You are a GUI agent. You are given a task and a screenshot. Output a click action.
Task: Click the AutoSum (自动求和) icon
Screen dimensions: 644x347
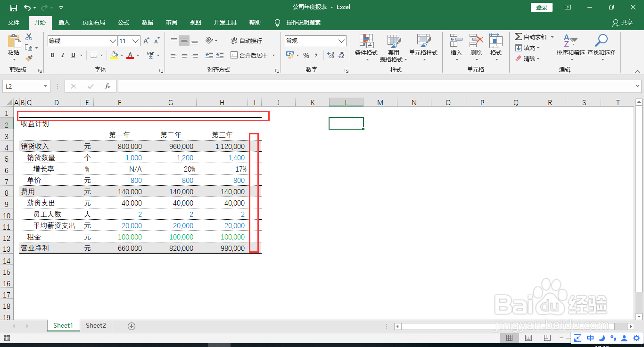517,37
